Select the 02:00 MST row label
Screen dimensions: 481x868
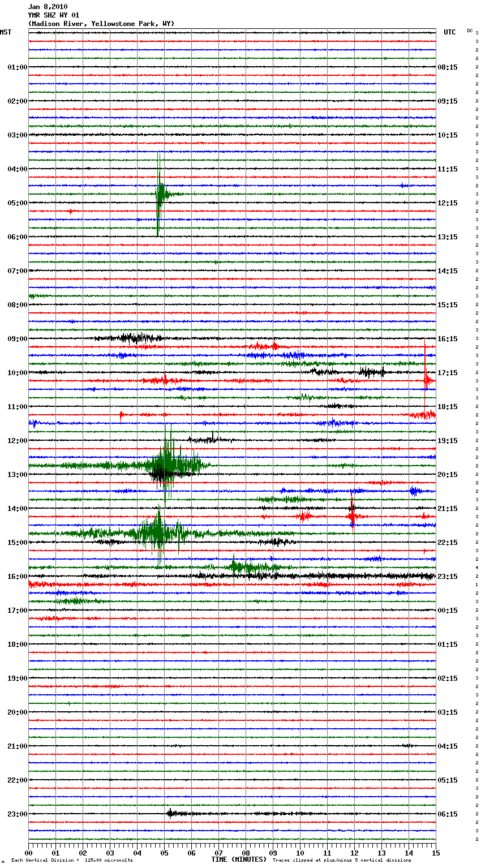click(17, 101)
